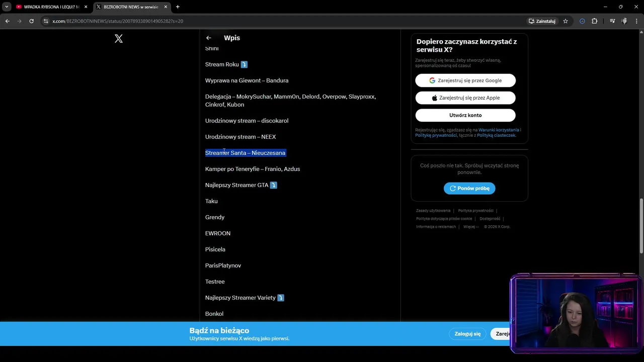Click the Taku entry
This screenshot has height=362, width=644.
click(x=211, y=201)
